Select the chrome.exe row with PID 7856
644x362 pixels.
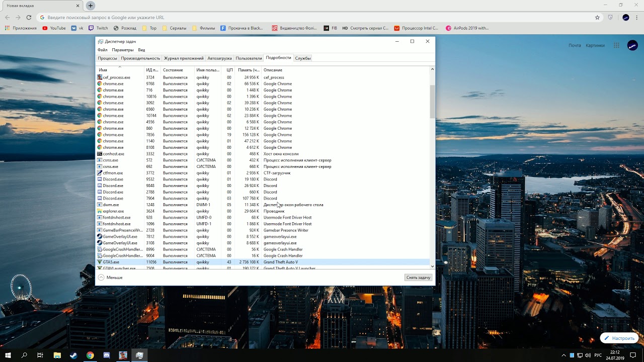click(x=263, y=135)
